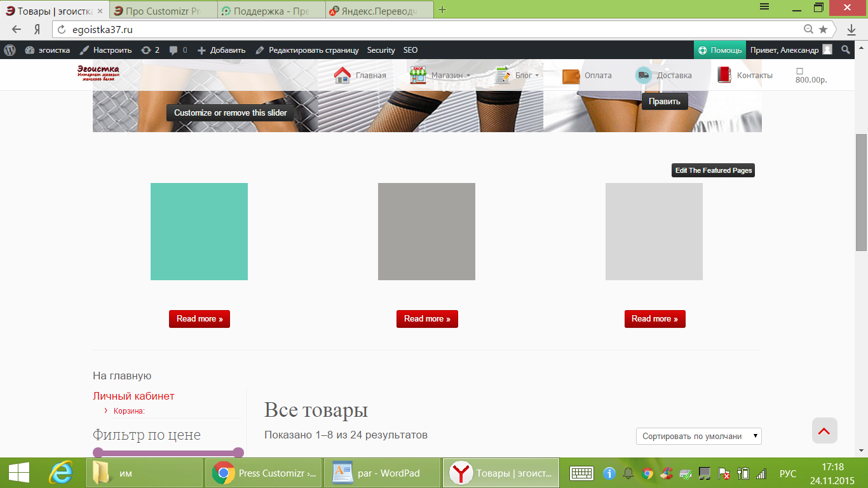The width and height of the screenshot is (868, 488).
Task: Open the browser downloads arrow icon
Action: (x=851, y=29)
